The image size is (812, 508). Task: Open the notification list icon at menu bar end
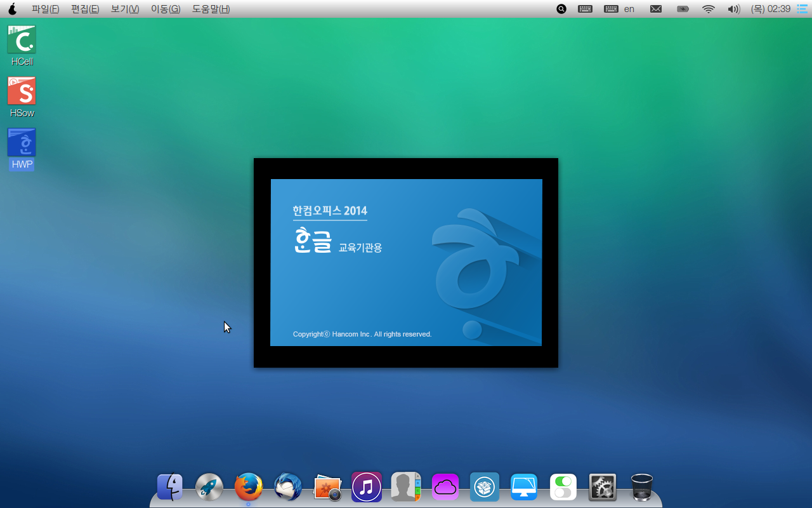[x=802, y=9]
